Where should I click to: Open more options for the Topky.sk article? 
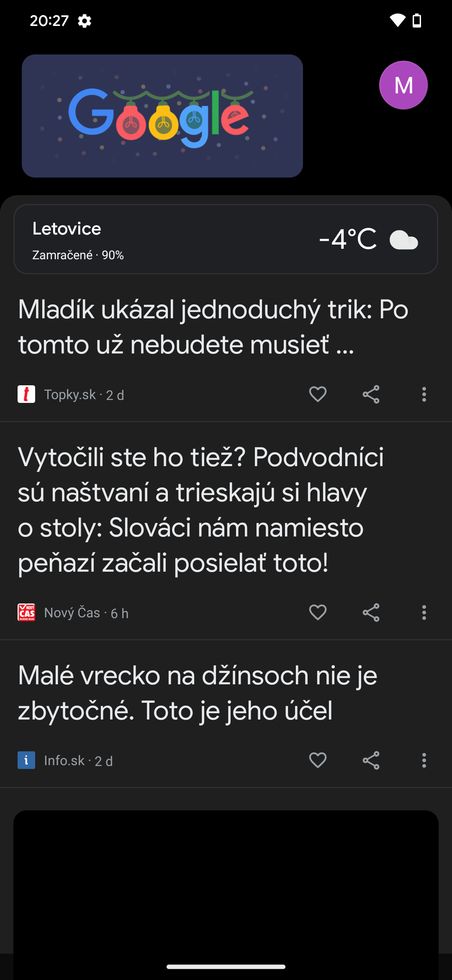pos(424,395)
